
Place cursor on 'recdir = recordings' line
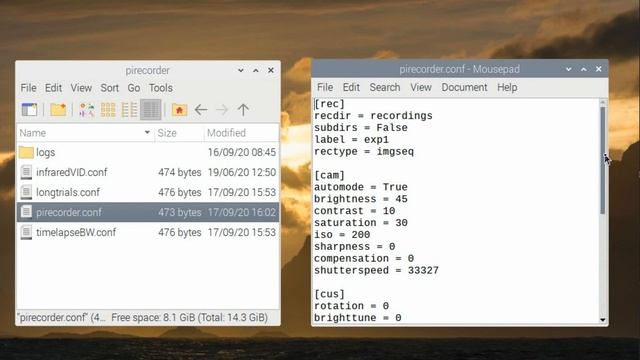[373, 116]
